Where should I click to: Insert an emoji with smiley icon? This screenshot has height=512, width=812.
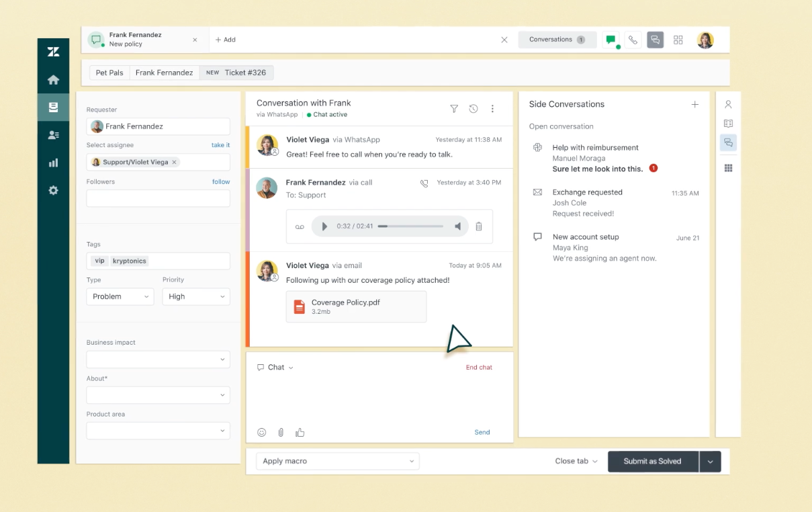(262, 433)
